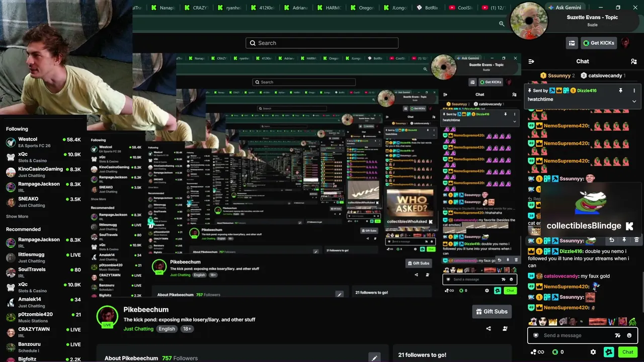Send the message with the green Chat button

627,352
